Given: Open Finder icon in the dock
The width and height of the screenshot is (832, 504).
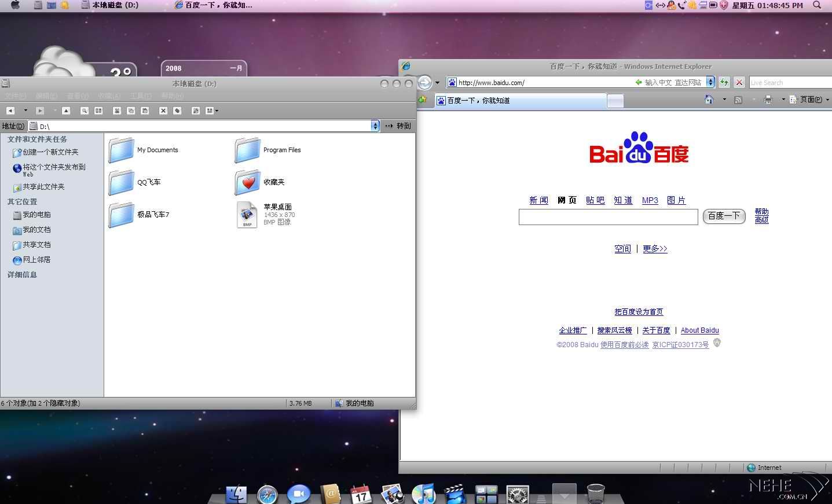Looking at the screenshot, I should [236, 494].
